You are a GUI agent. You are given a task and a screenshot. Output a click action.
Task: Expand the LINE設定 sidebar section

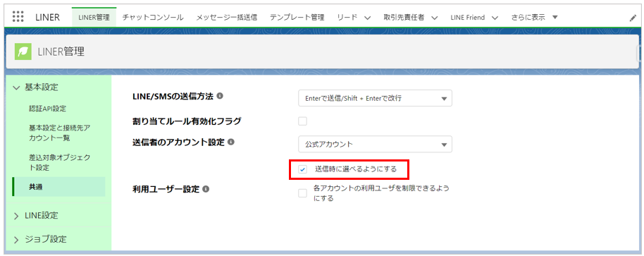[x=16, y=216]
